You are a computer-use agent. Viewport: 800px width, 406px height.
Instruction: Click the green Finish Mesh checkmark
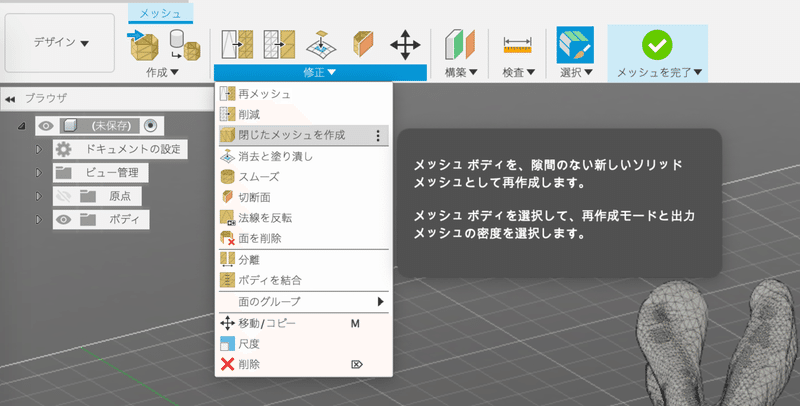point(657,45)
